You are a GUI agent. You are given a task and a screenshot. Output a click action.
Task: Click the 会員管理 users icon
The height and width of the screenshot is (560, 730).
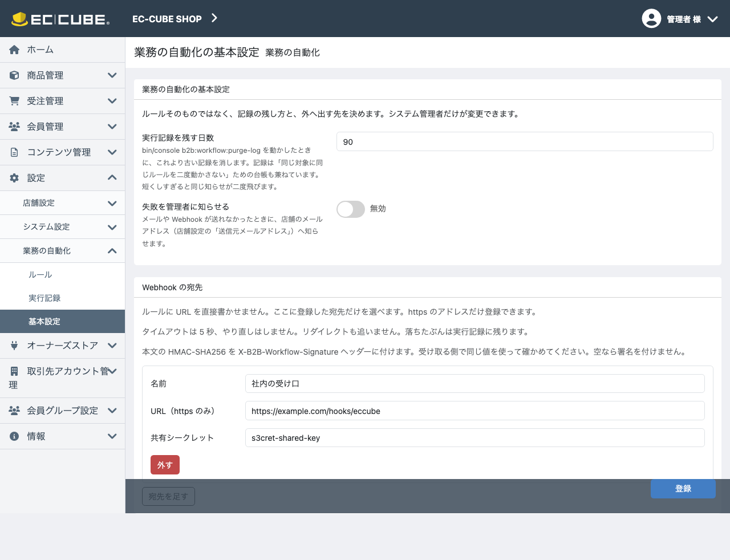pos(14,127)
